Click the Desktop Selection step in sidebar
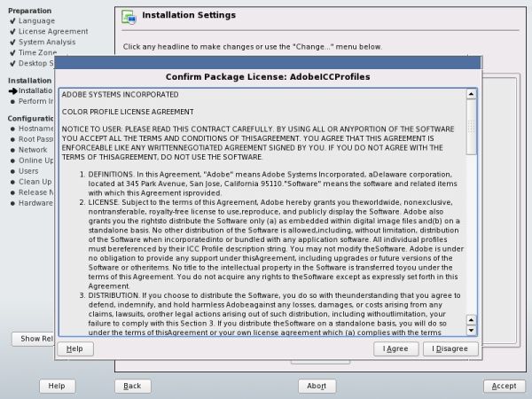The height and width of the screenshot is (399, 532). pyautogui.click(x=36, y=63)
